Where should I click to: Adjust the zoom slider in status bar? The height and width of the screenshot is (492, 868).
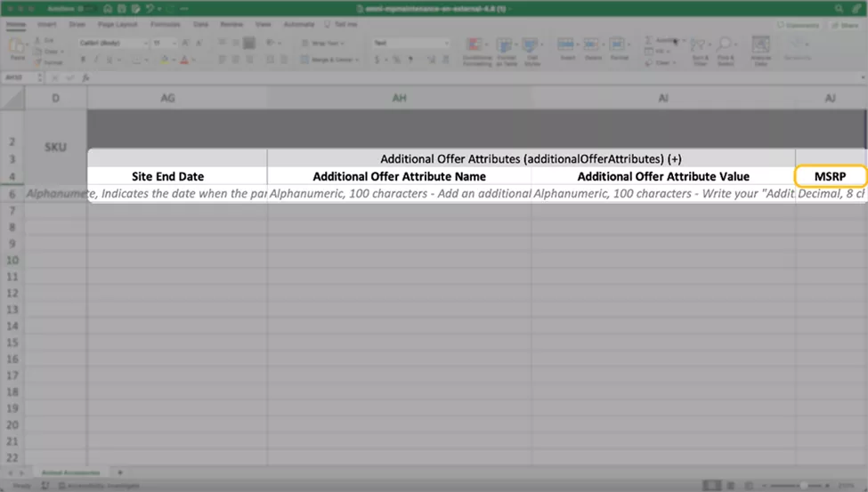803,485
